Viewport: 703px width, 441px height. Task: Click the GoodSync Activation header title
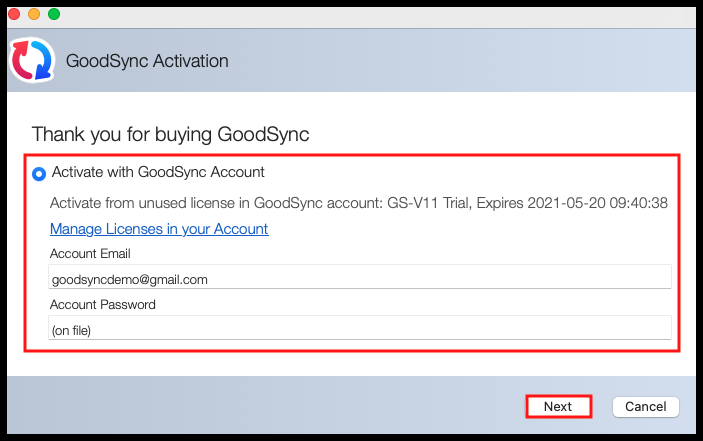tap(147, 61)
